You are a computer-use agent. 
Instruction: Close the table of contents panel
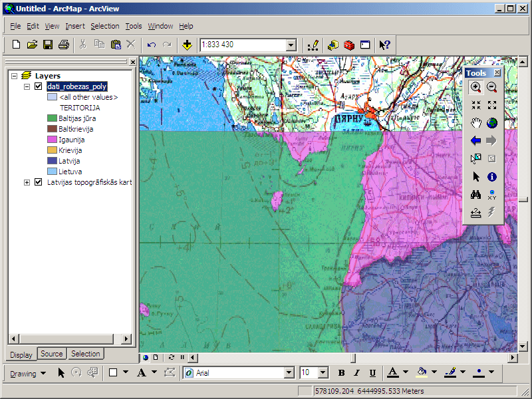coord(132,62)
